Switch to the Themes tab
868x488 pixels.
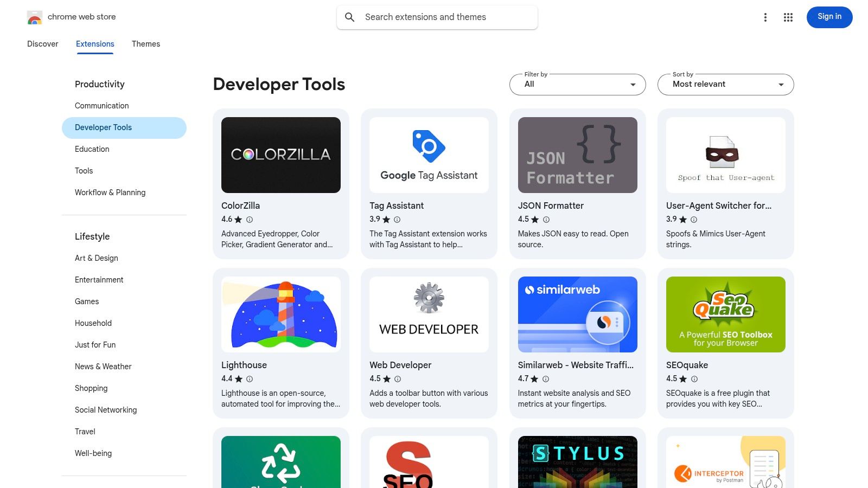145,44
